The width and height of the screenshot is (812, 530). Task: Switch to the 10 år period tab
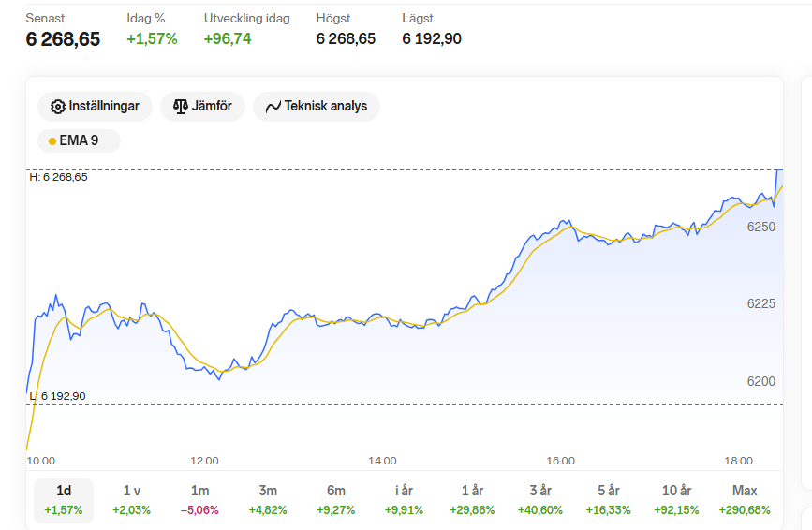tap(676, 500)
